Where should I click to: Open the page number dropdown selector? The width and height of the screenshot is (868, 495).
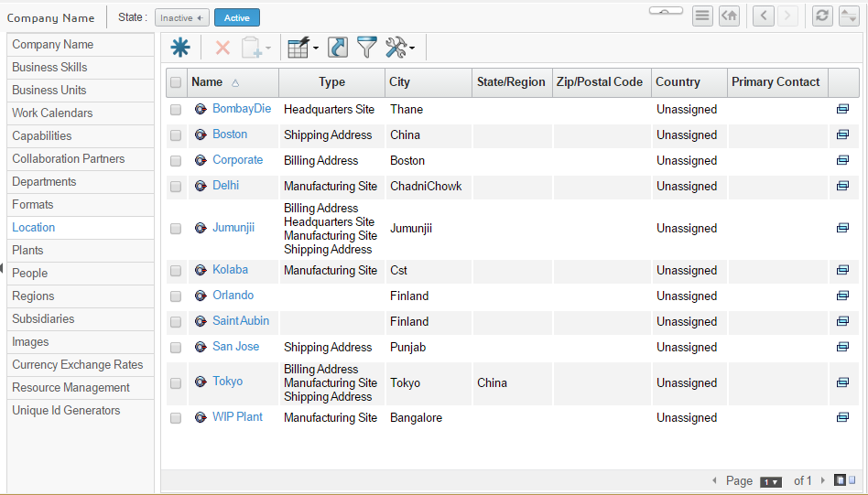point(770,481)
